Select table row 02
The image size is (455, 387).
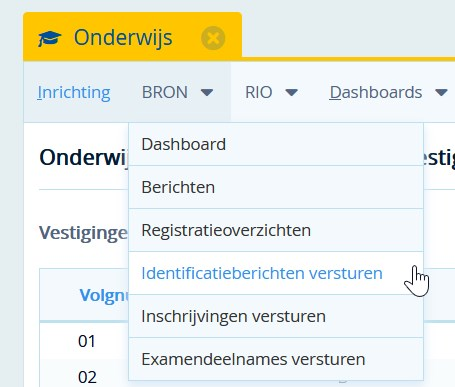point(87,377)
